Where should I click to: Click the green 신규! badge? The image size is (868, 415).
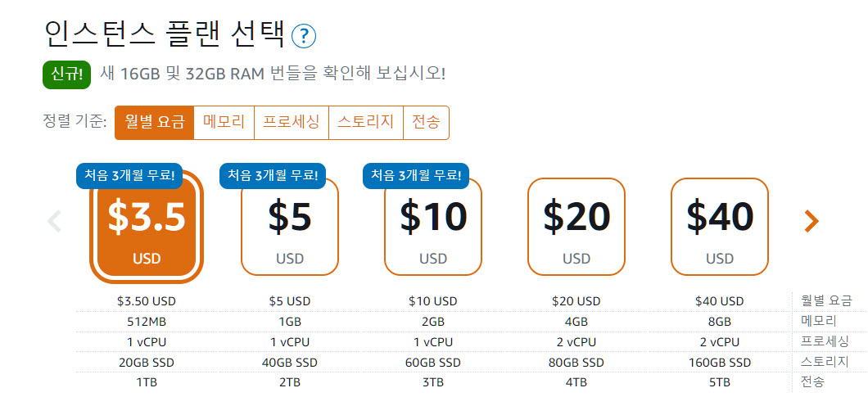(x=66, y=74)
